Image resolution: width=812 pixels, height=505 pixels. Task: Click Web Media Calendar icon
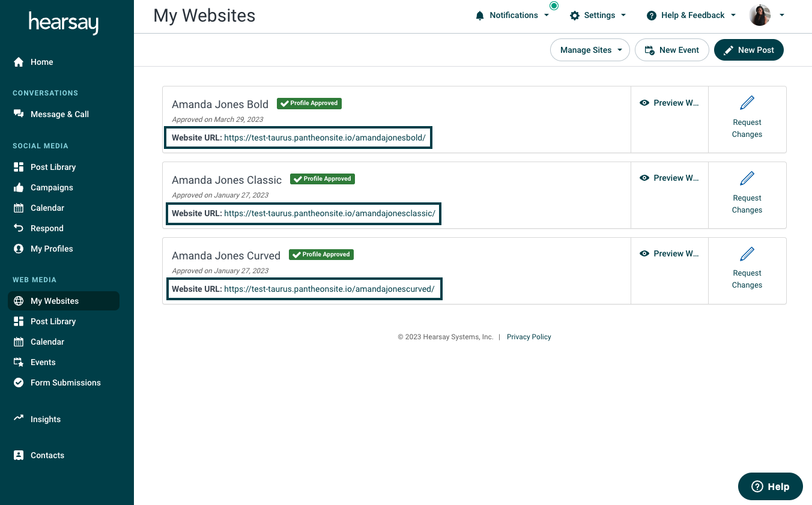coord(19,342)
